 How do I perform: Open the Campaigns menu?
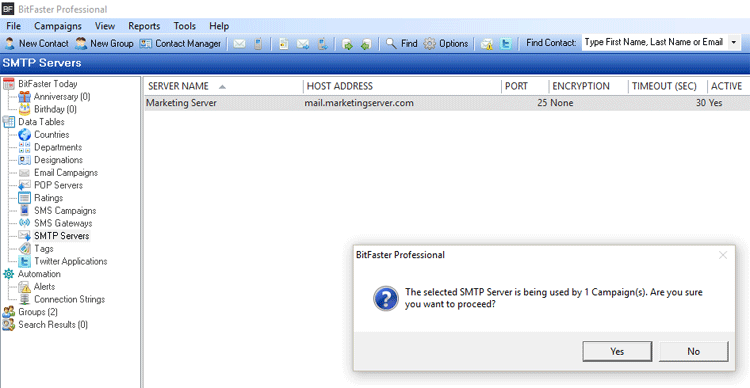(x=58, y=26)
